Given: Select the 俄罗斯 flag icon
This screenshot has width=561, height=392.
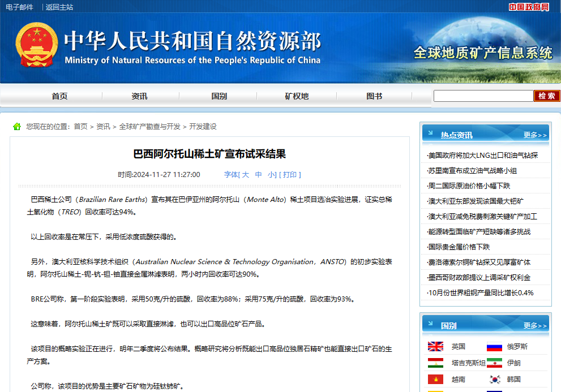Looking at the screenshot, I should [x=494, y=346].
